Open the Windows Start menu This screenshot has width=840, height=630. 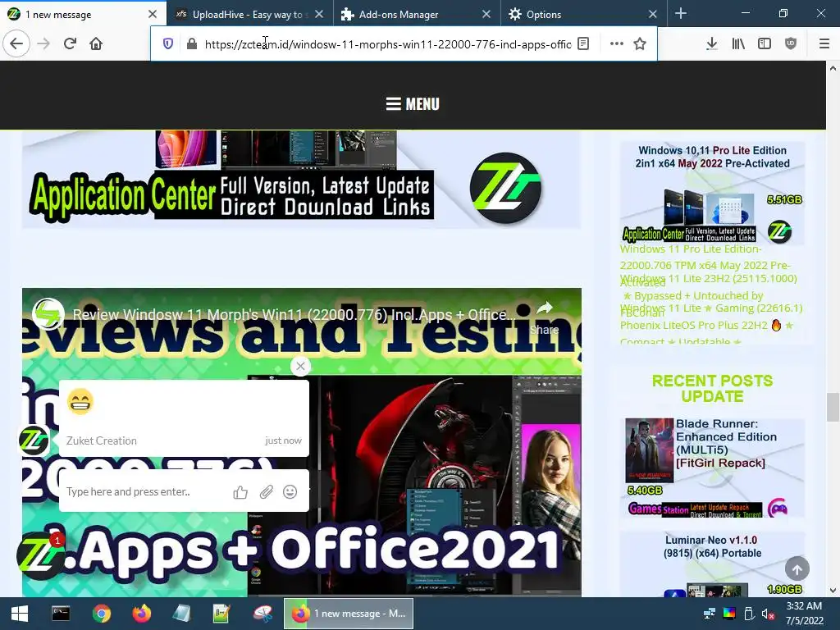(20, 614)
